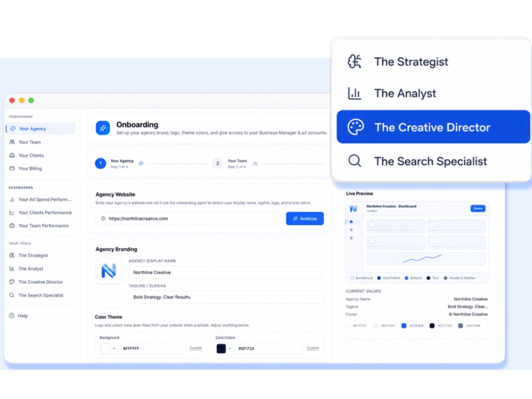Click the globe icon in website field
This screenshot has width=532, height=399.
103,219
